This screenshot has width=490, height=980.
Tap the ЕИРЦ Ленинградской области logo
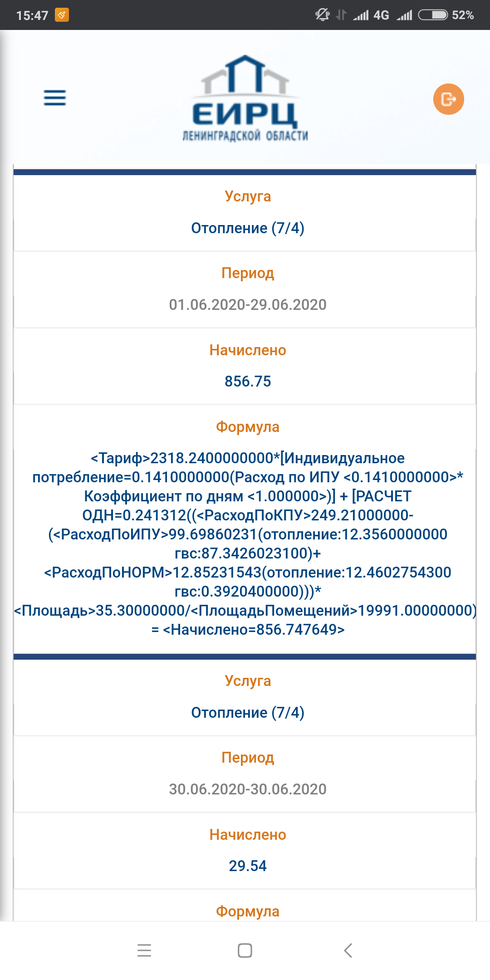245,98
